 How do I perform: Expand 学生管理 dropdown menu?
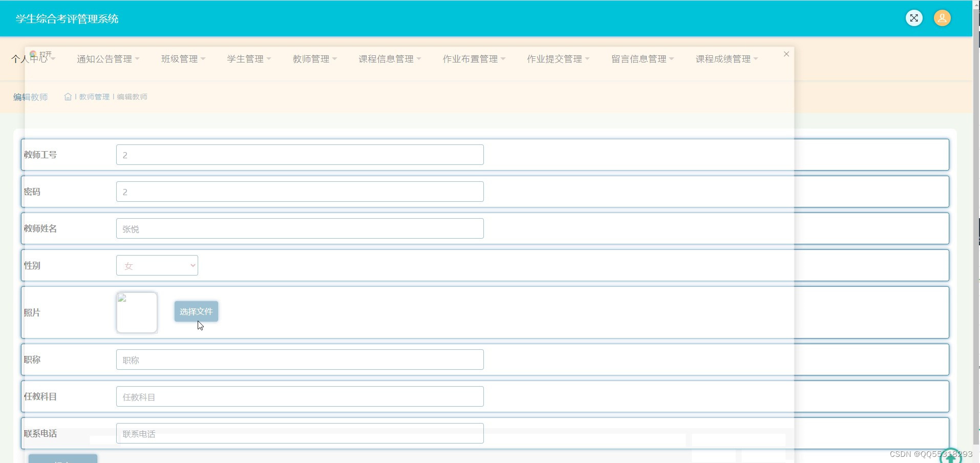pos(249,59)
